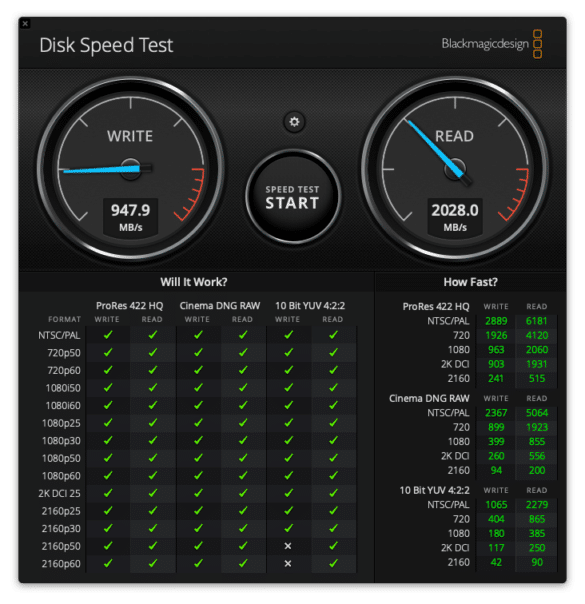Click the 6181 ProRes NTSC/PAL read value
This screenshot has height=604, width=585.
536,321
